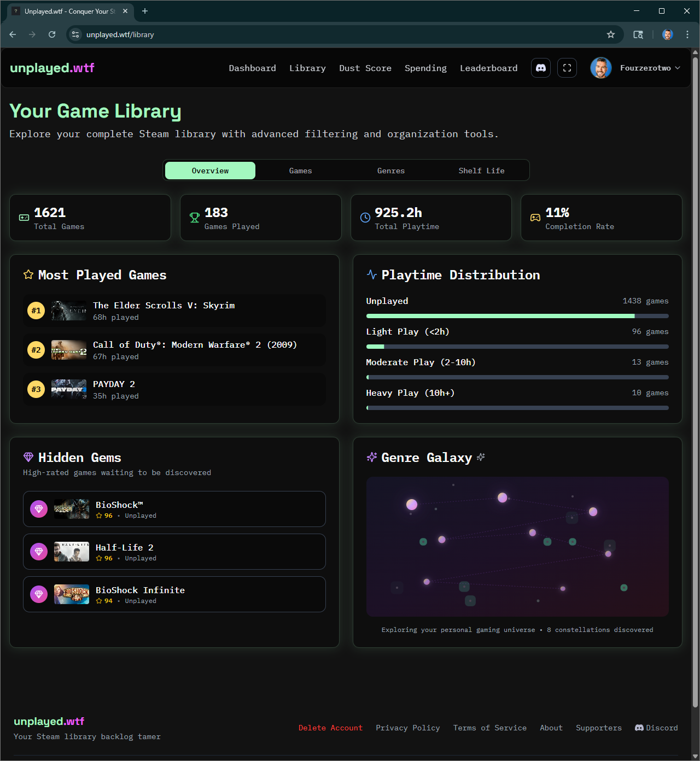Click the sparkle icon right of Genre Galaxy

coord(481,457)
